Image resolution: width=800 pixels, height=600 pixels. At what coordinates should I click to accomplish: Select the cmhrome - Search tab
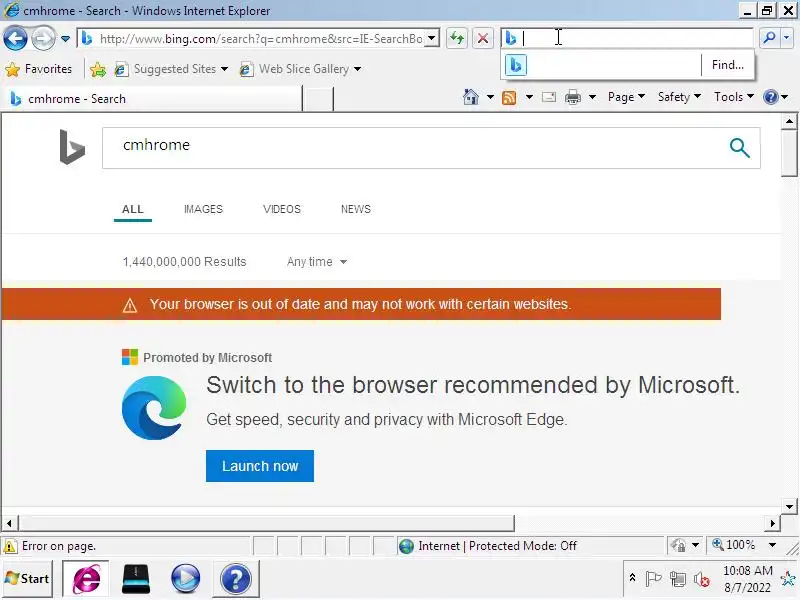point(153,98)
